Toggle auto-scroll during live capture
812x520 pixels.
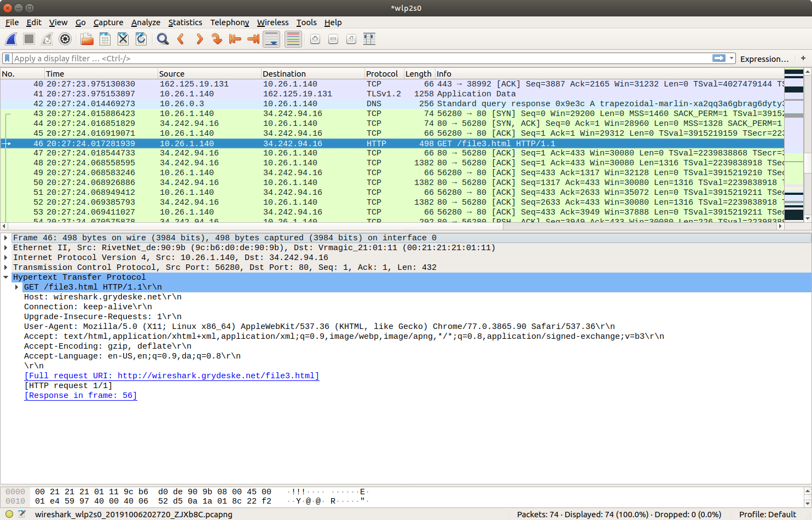(271, 39)
